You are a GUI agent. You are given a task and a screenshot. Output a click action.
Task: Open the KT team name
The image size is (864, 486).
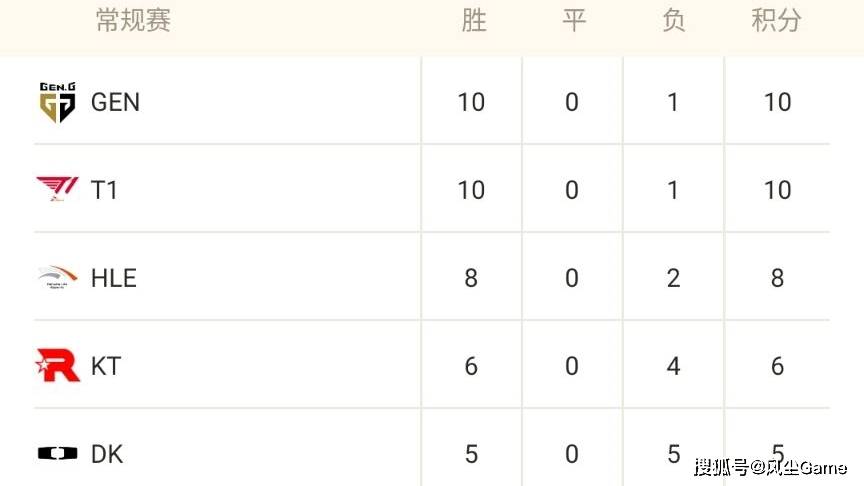click(x=105, y=366)
